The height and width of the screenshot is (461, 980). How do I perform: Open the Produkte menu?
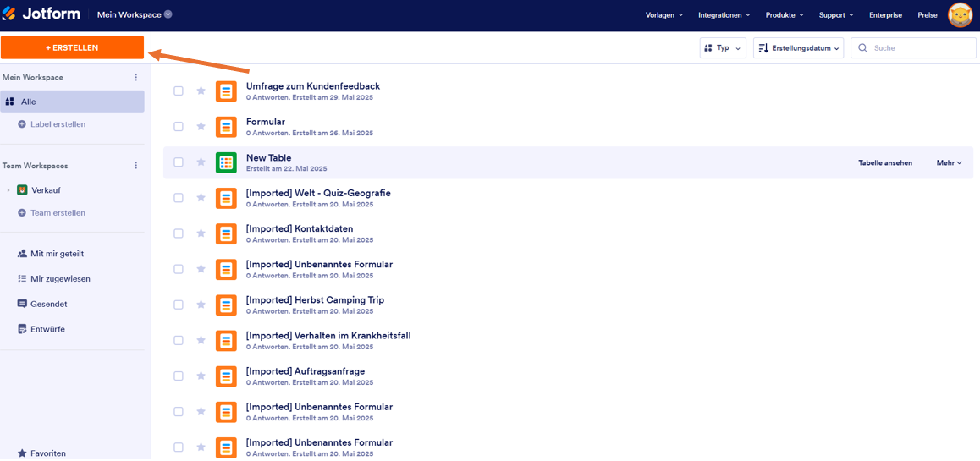click(x=785, y=15)
